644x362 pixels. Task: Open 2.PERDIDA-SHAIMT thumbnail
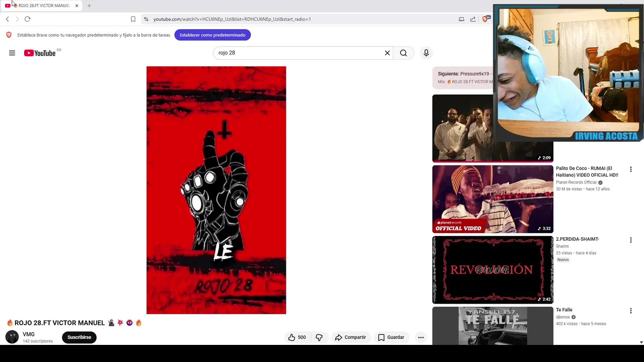[x=493, y=270]
